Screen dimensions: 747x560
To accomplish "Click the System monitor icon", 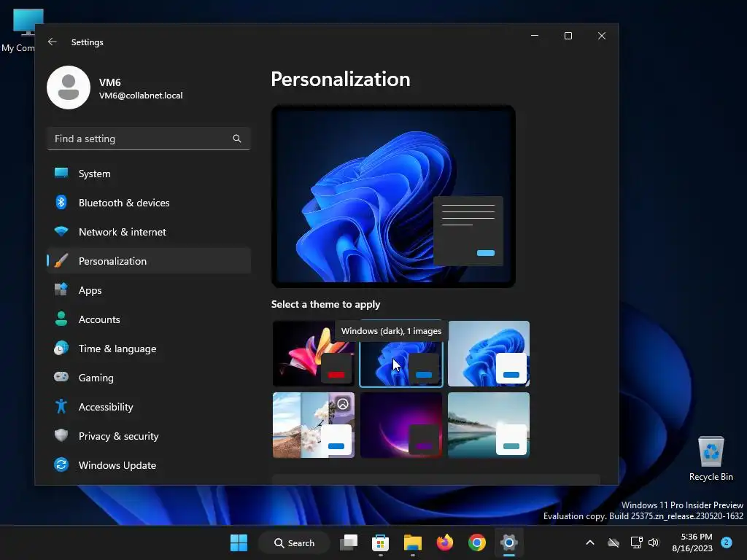I will coord(61,174).
